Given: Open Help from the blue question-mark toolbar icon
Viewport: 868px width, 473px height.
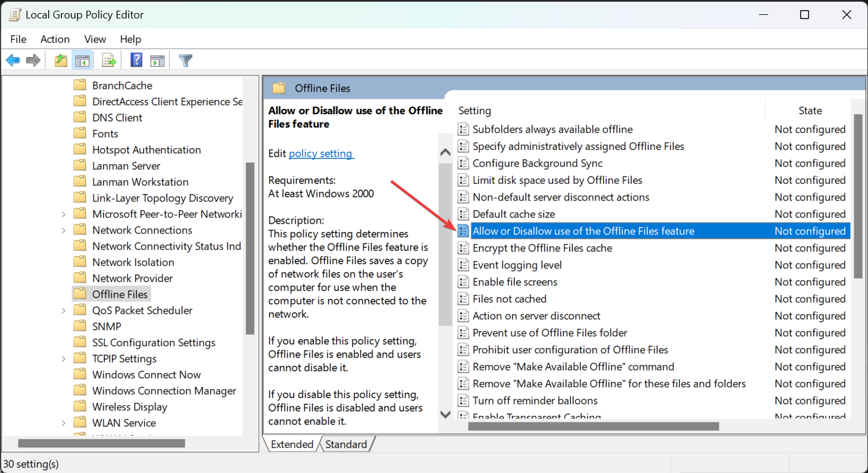Looking at the screenshot, I should point(136,60).
